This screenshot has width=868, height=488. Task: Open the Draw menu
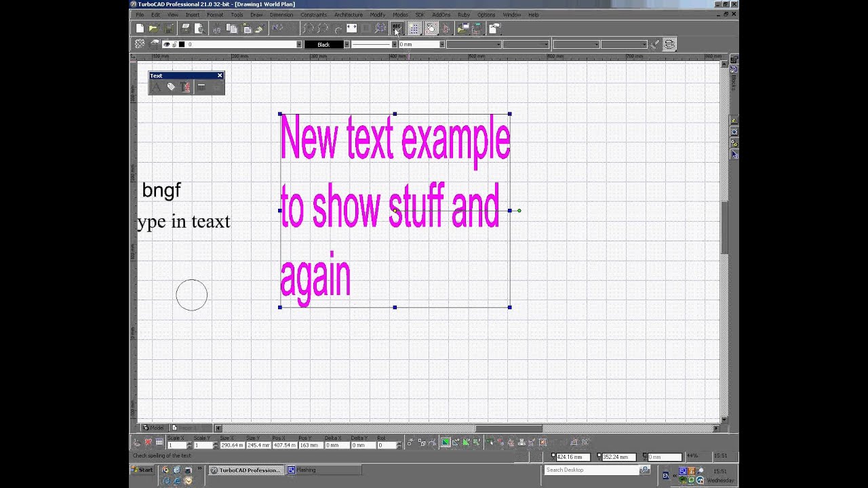click(256, 14)
